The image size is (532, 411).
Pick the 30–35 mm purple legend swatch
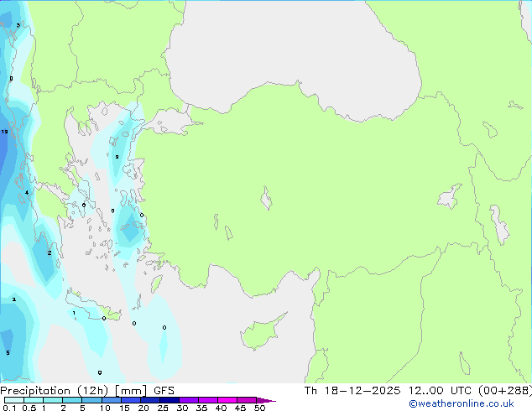coord(188,400)
